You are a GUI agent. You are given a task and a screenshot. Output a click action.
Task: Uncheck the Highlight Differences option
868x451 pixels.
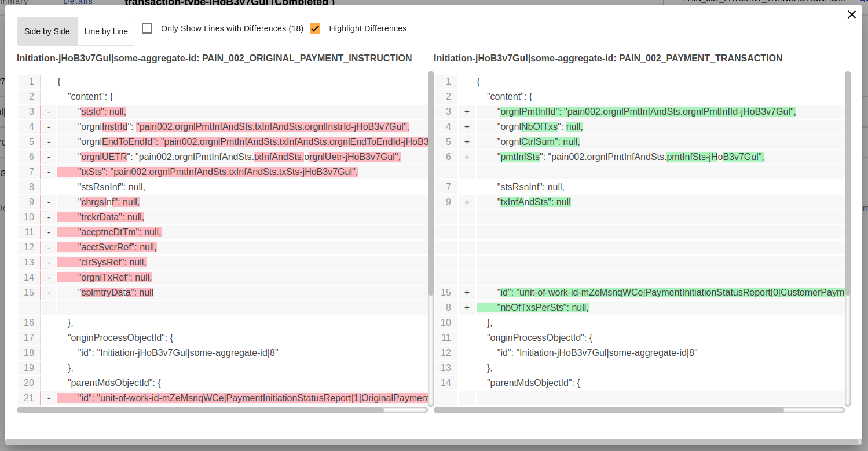(315, 28)
